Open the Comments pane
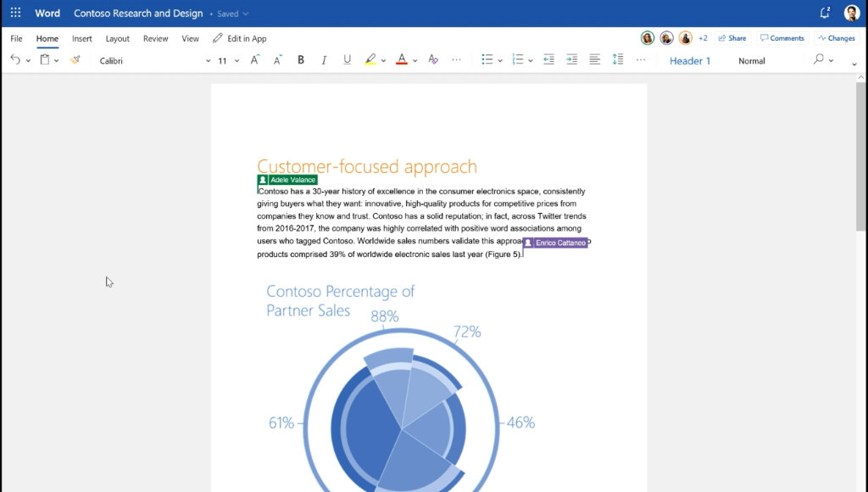Screen dimensions: 868x492 782,37
